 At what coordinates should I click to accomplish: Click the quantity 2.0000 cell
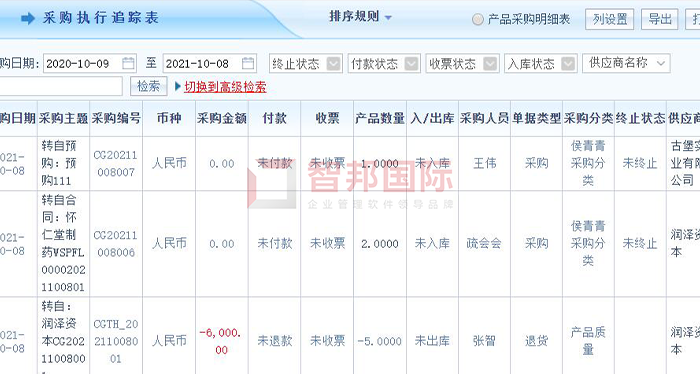(380, 244)
